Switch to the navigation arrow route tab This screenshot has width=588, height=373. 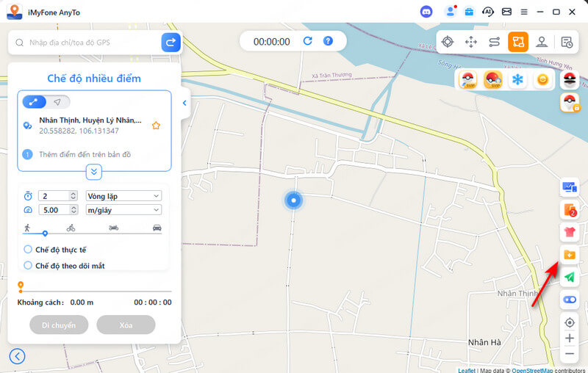point(57,102)
